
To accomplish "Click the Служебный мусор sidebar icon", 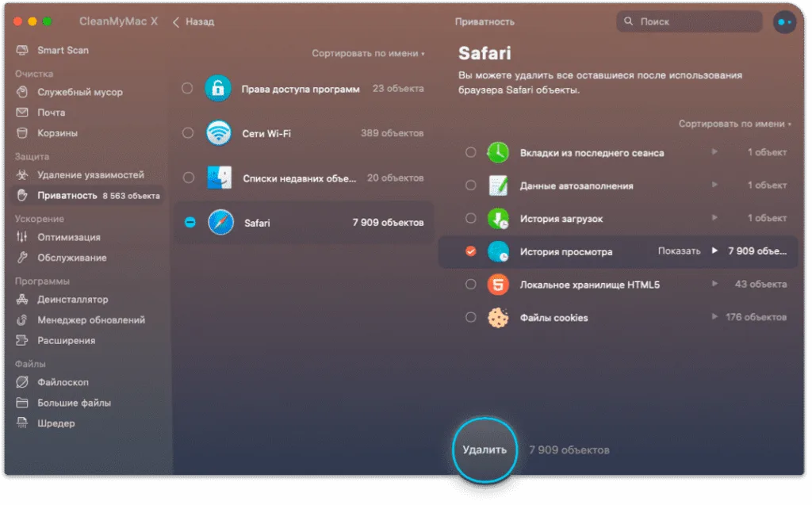I will [x=22, y=92].
